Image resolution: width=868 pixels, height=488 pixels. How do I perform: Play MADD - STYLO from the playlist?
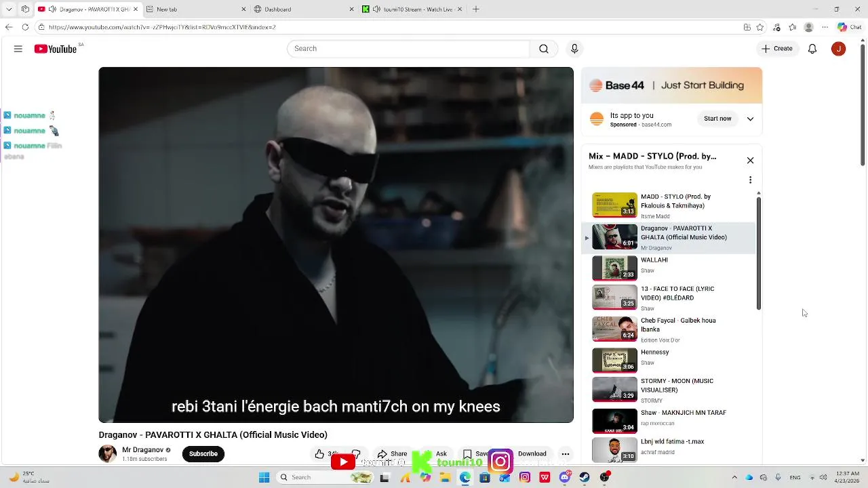pos(668,205)
